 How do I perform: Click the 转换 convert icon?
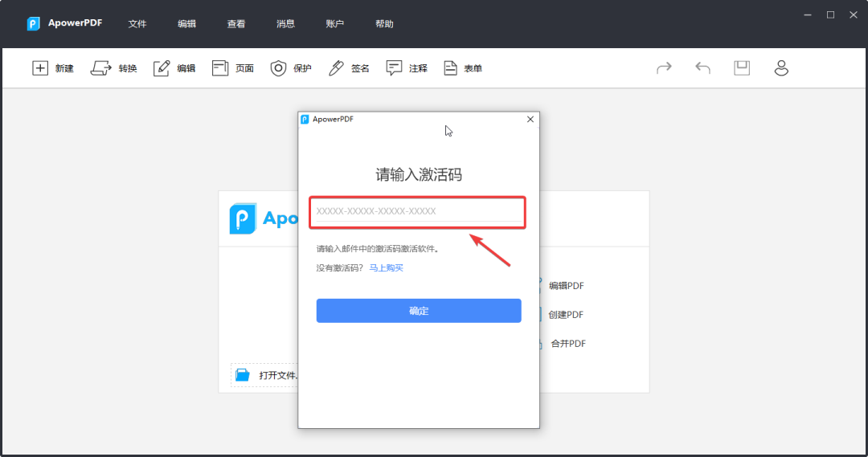(x=100, y=68)
